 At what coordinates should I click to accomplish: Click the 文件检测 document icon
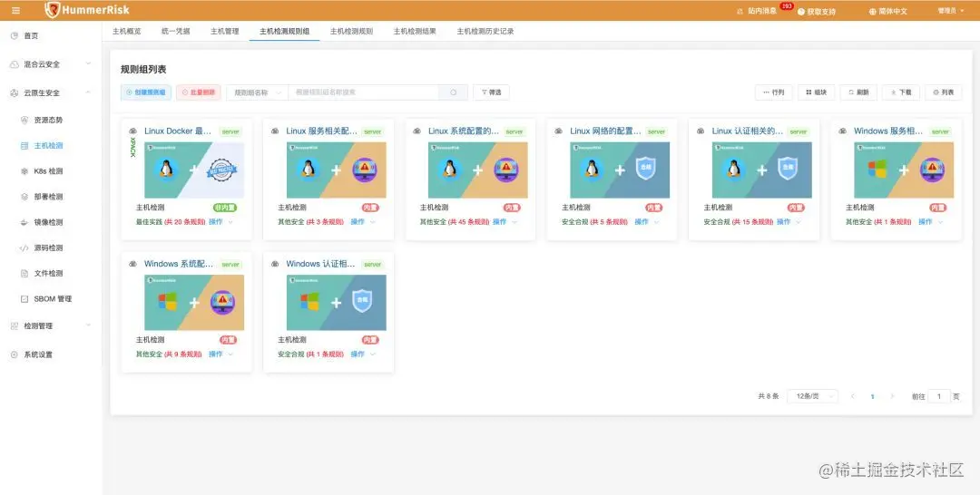pos(24,274)
